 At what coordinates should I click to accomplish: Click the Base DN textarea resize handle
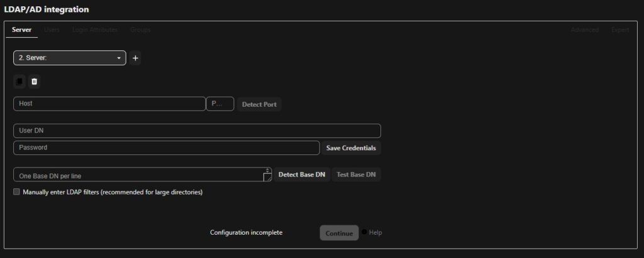tap(267, 177)
